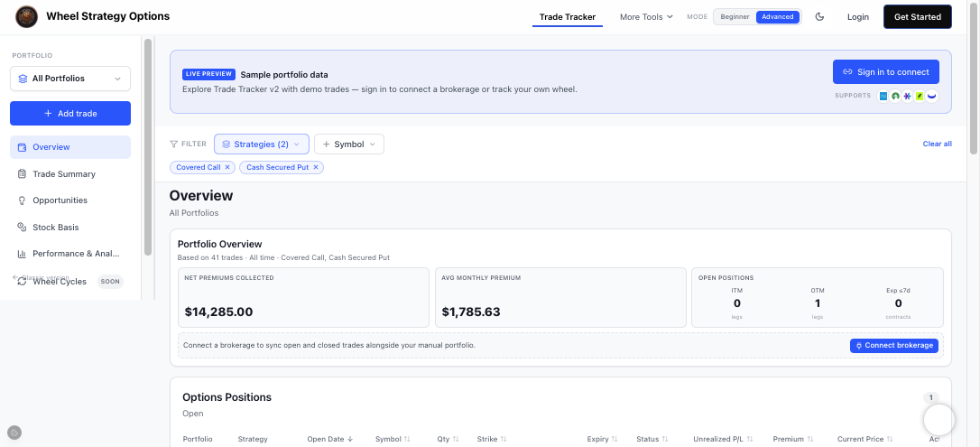The height and width of the screenshot is (447, 980).
Task: Click the purple asterisk brokerage logo
Action: click(908, 97)
